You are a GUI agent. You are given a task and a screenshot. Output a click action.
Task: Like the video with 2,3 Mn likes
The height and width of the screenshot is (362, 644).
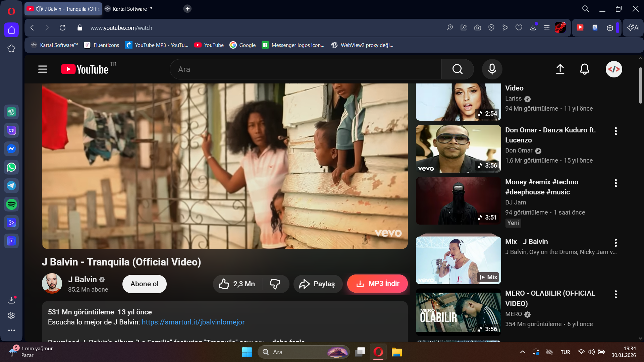(237, 284)
